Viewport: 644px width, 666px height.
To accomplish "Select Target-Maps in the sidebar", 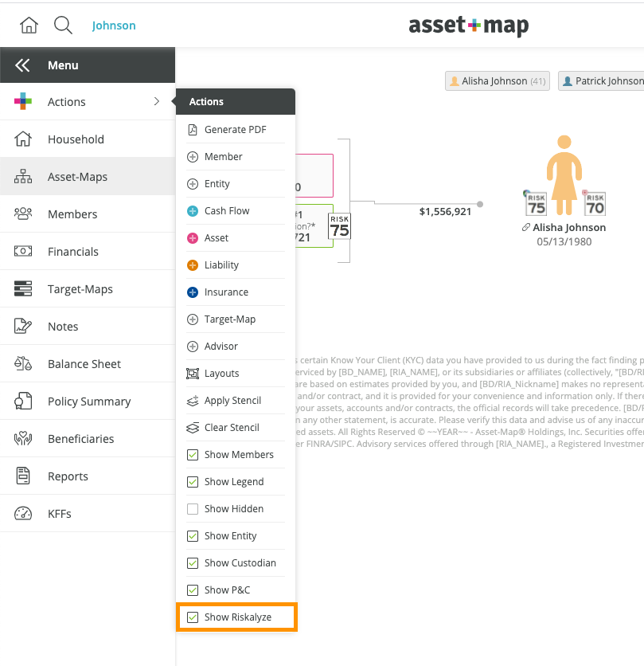I will point(81,288).
